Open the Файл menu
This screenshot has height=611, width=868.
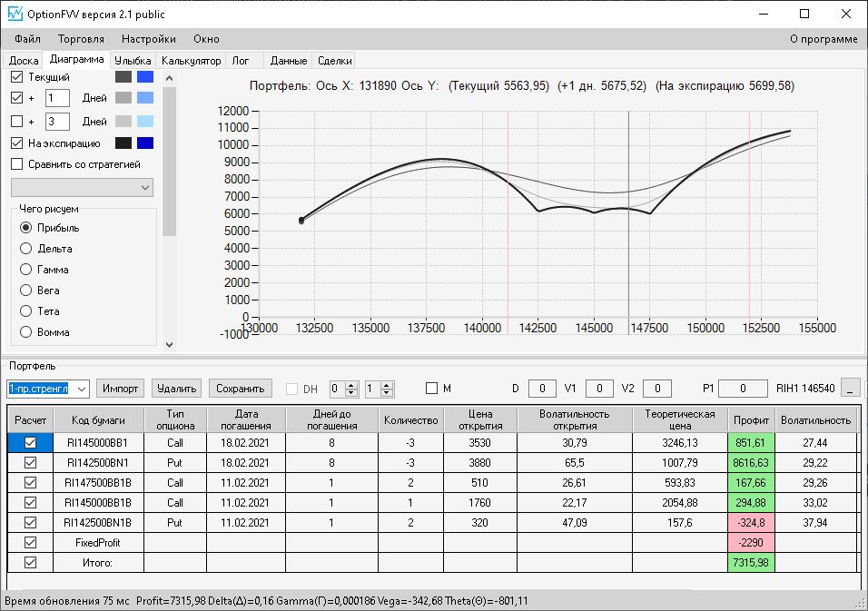point(27,39)
